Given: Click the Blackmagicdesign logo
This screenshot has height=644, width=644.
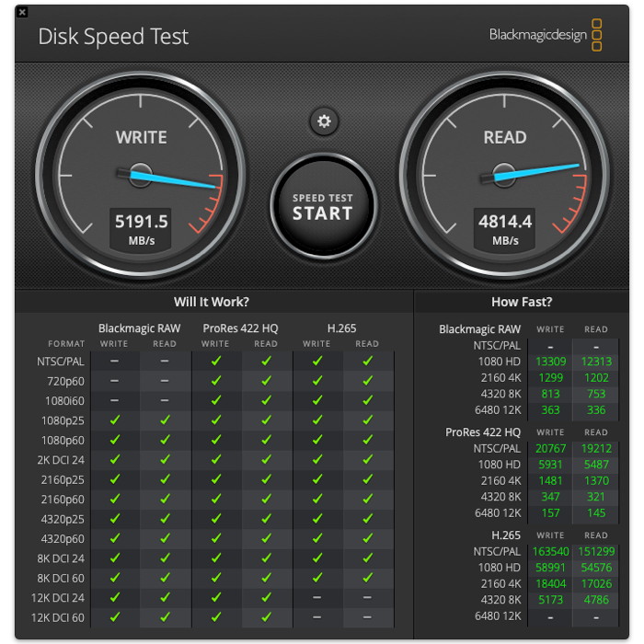Looking at the screenshot, I should click(546, 36).
